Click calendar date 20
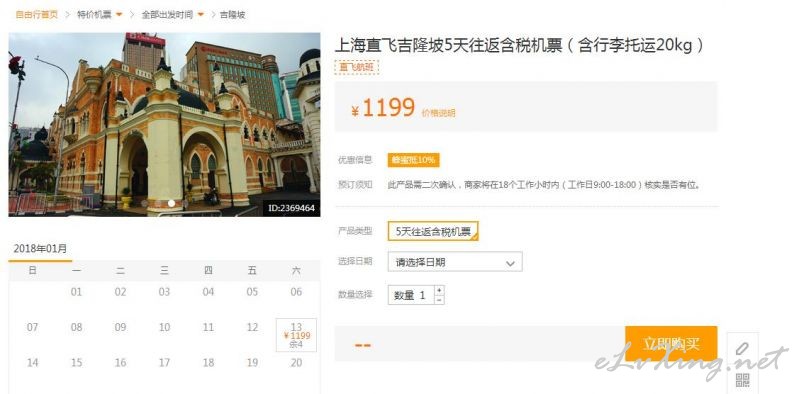The width and height of the screenshot is (799, 394). [x=296, y=363]
